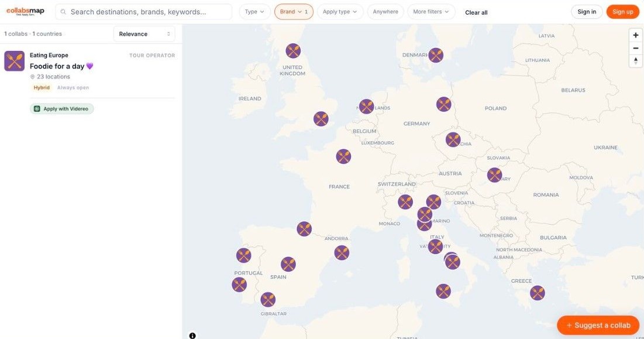
Task: Select the pin north of Andorra on Spain's coast
Action: click(x=304, y=229)
